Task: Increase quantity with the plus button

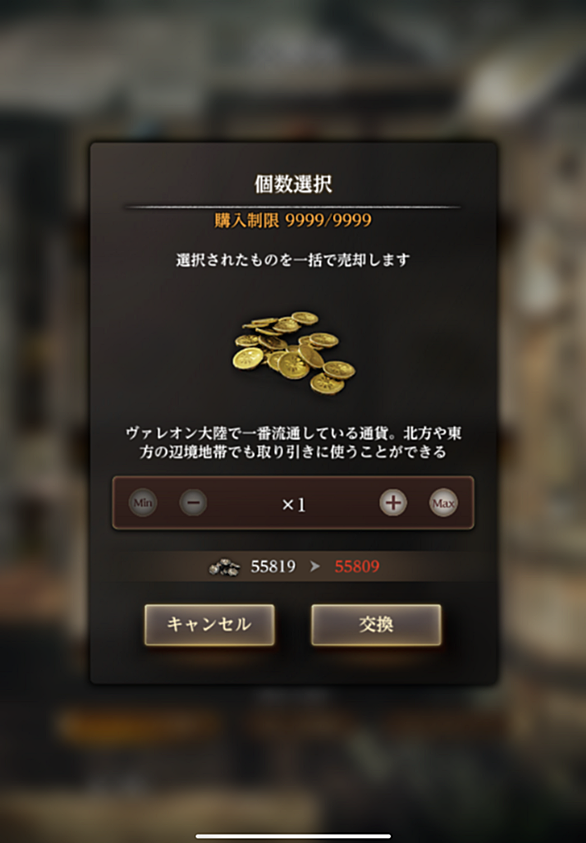Action: [x=393, y=503]
